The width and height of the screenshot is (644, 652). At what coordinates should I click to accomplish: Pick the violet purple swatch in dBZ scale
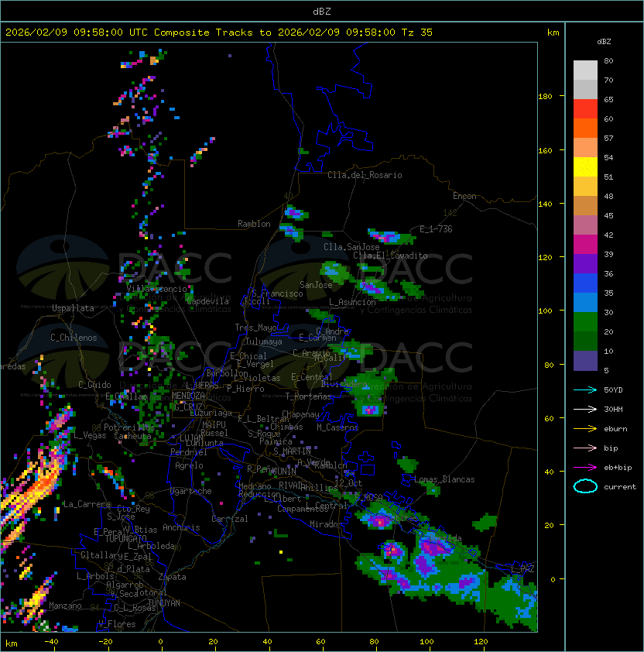click(585, 263)
